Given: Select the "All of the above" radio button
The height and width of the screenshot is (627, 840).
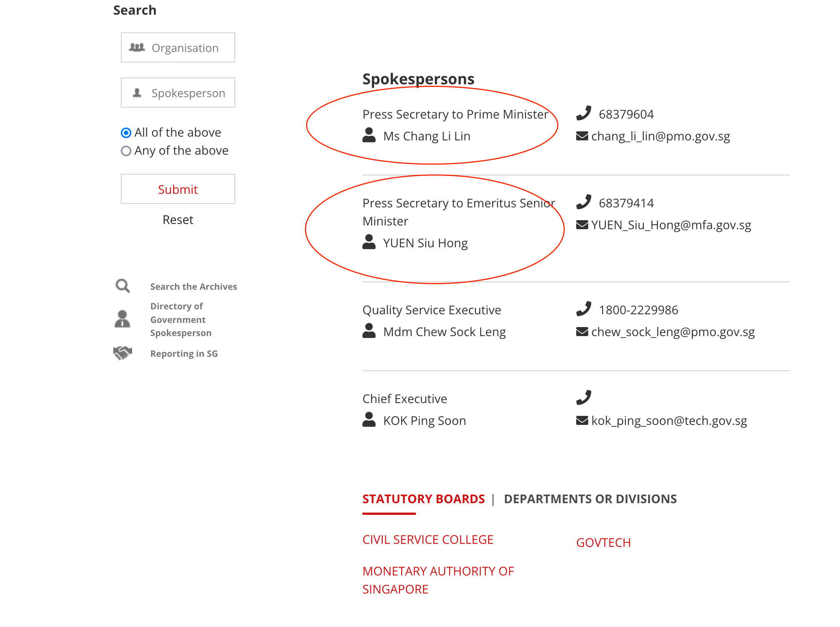Looking at the screenshot, I should point(126,132).
